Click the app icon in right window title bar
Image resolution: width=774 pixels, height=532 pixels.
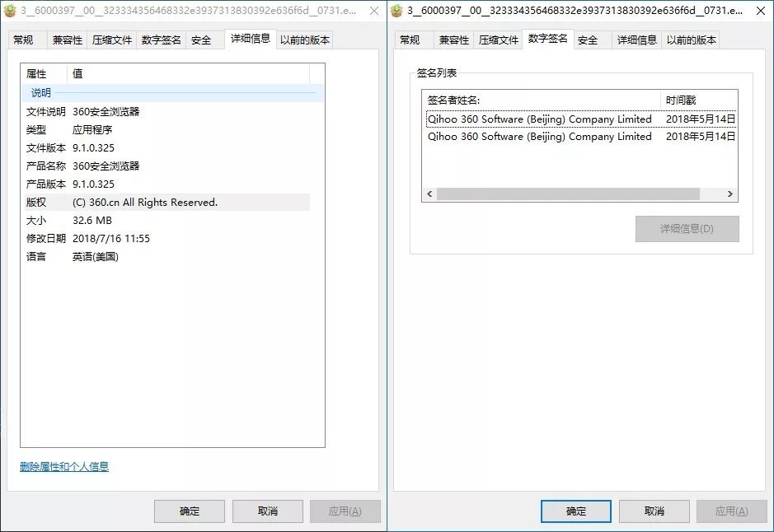pyautogui.click(x=396, y=11)
